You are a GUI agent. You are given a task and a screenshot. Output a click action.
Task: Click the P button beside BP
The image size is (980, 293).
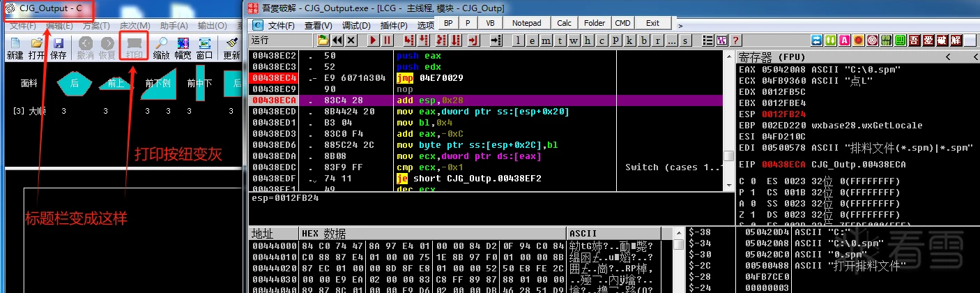(468, 23)
